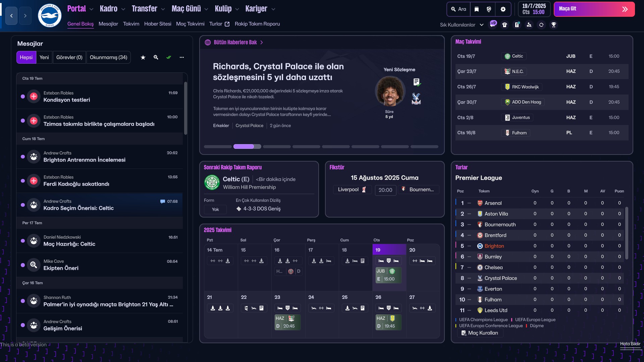Follow the Bütün Haberlere Bak link
Image resolution: width=644 pixels, height=362 pixels.
[238, 42]
